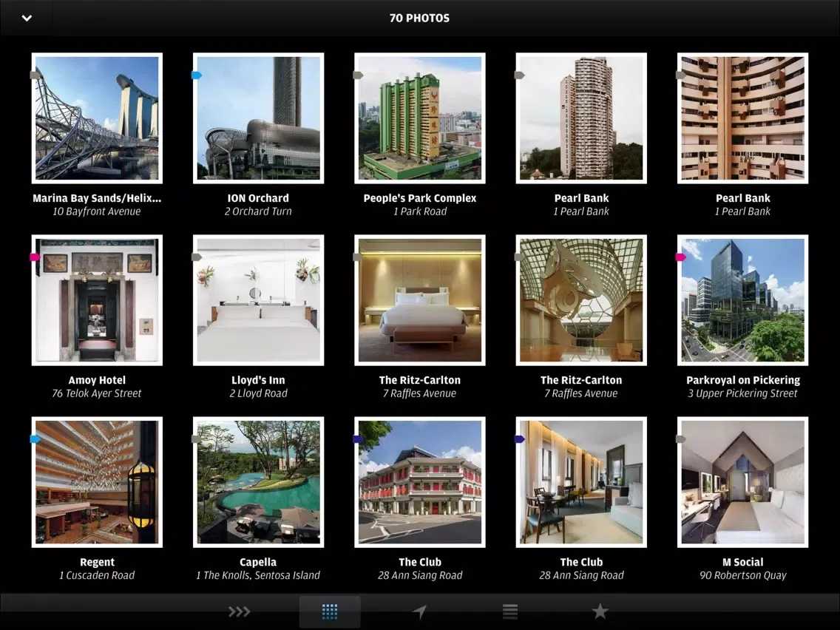Click the dark blue tag on The Club exterior
840x630 pixels.
click(358, 439)
